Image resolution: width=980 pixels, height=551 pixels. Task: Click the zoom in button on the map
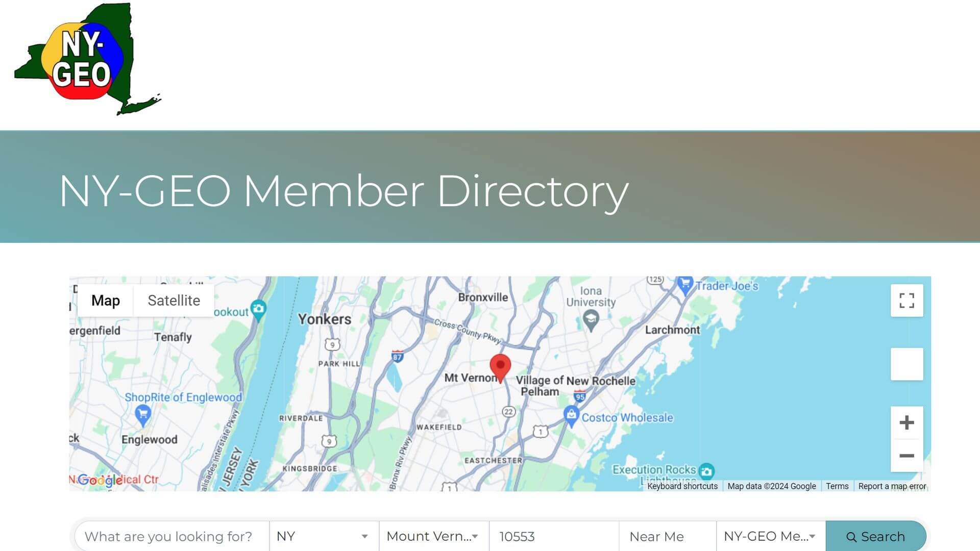(905, 422)
